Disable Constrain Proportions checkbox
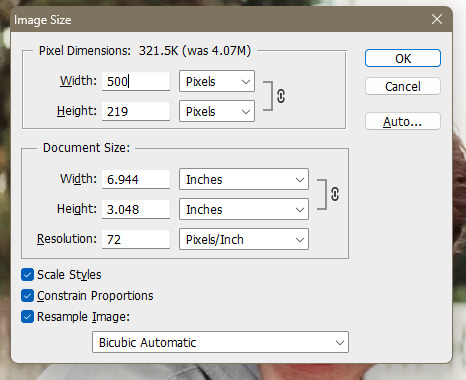466x380 pixels. (x=27, y=295)
